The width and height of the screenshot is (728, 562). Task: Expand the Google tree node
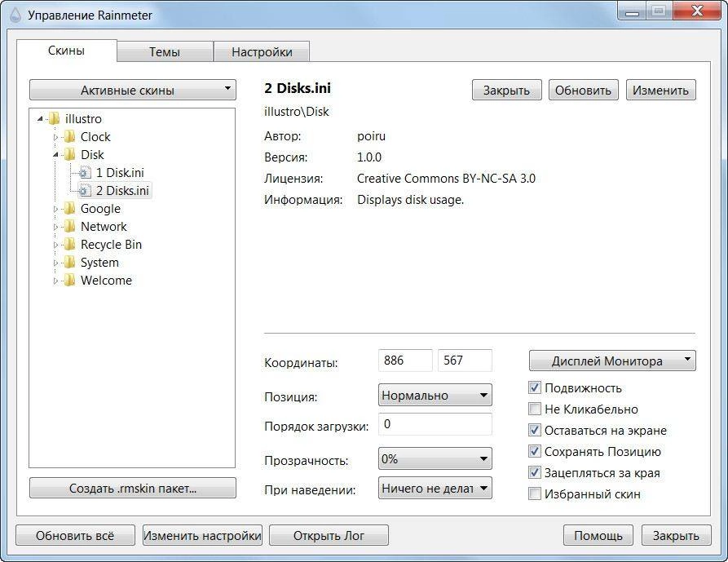click(x=55, y=210)
